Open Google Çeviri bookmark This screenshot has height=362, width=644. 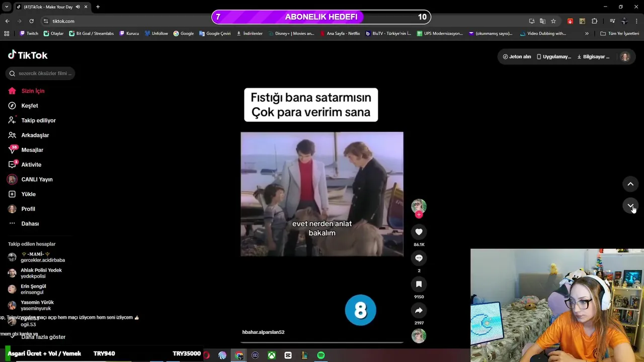click(x=215, y=34)
